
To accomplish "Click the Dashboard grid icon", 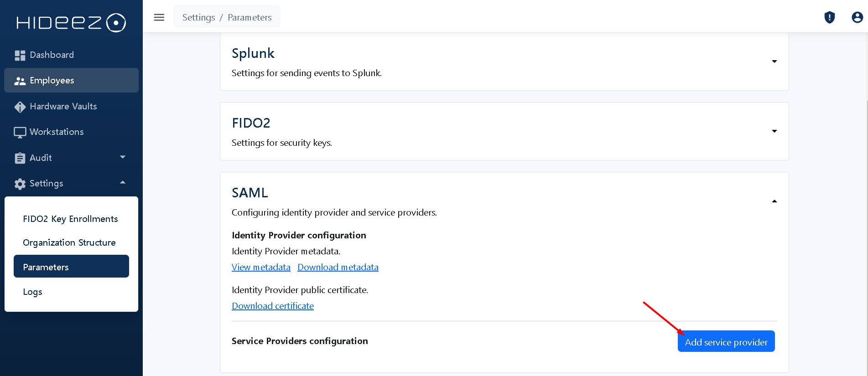I will click(x=20, y=55).
